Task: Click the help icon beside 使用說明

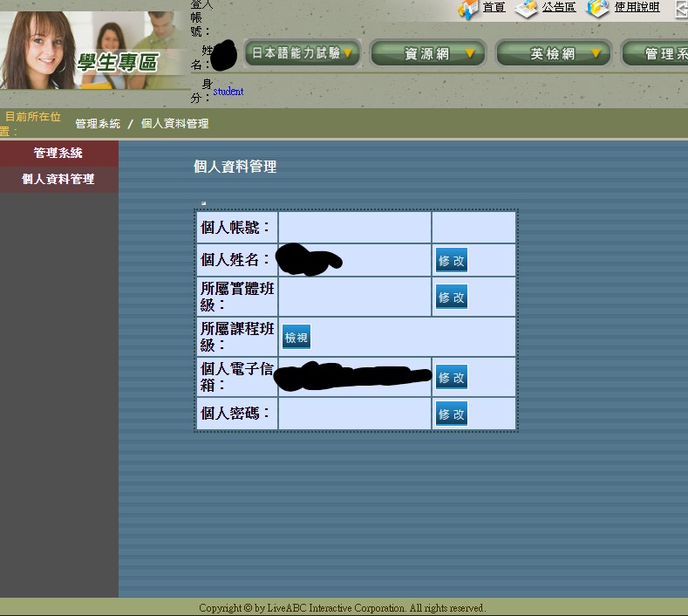Action: (598, 9)
